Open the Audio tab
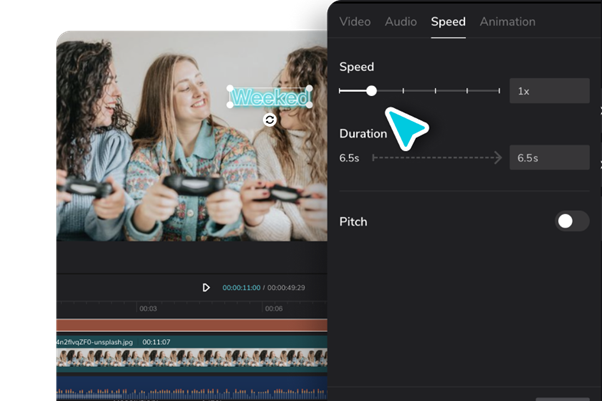This screenshot has height=401, width=602. (401, 22)
